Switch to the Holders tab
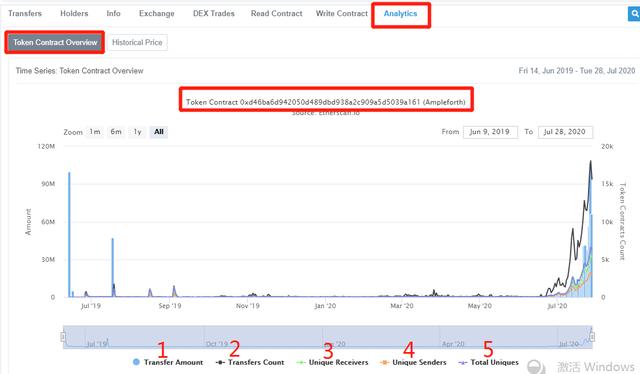 tap(74, 13)
